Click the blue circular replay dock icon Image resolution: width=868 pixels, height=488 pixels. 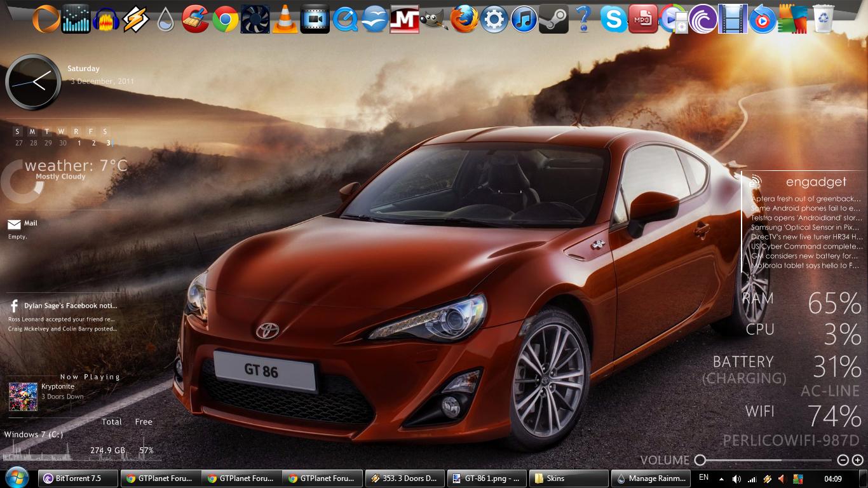[763, 20]
